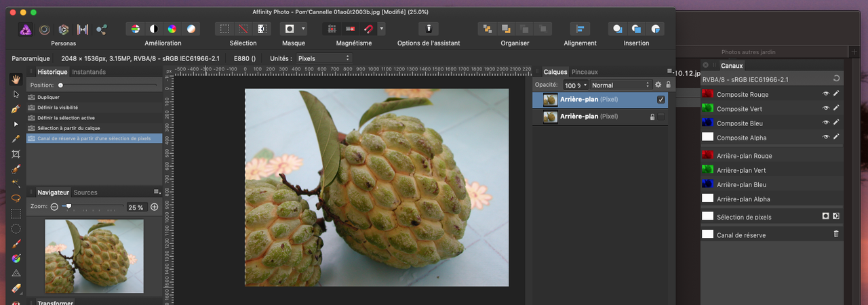Click third Insertion mode icon
This screenshot has height=305, width=868.
(x=655, y=29)
